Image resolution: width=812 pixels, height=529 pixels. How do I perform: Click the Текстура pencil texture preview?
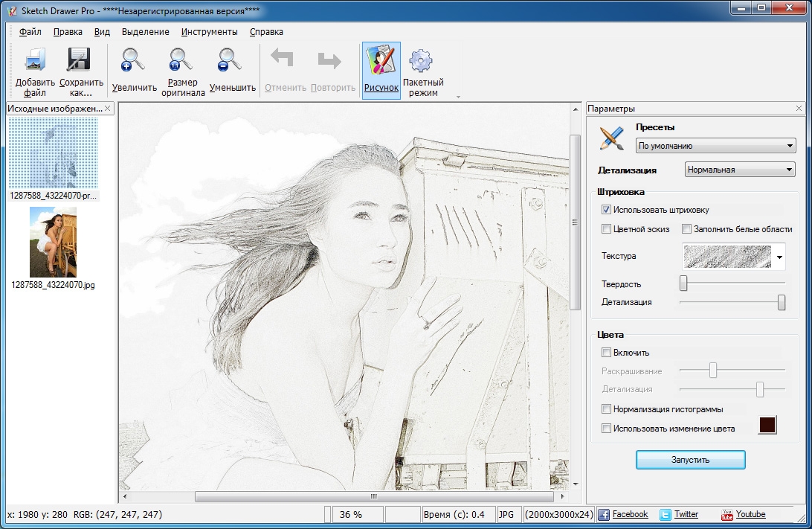point(727,257)
